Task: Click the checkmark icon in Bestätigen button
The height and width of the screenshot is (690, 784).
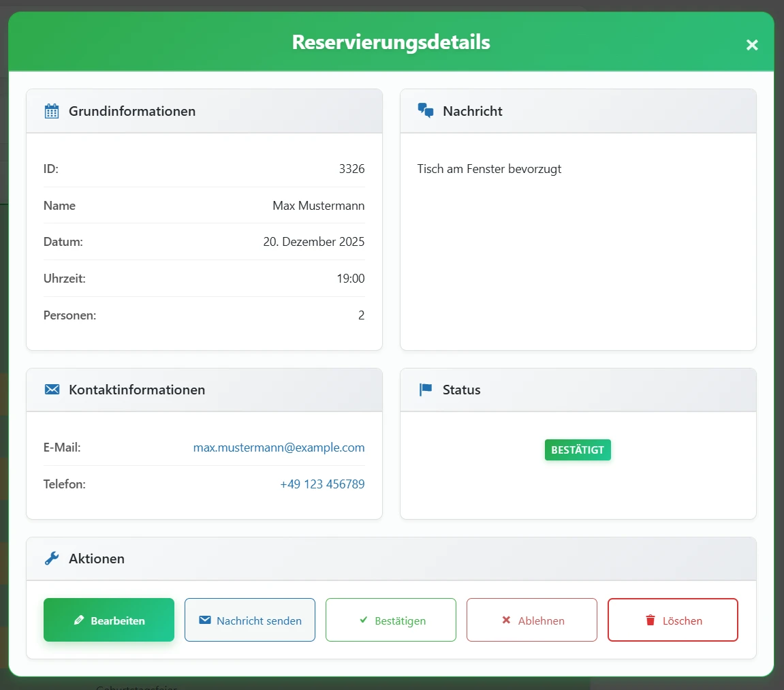Action: pos(363,621)
